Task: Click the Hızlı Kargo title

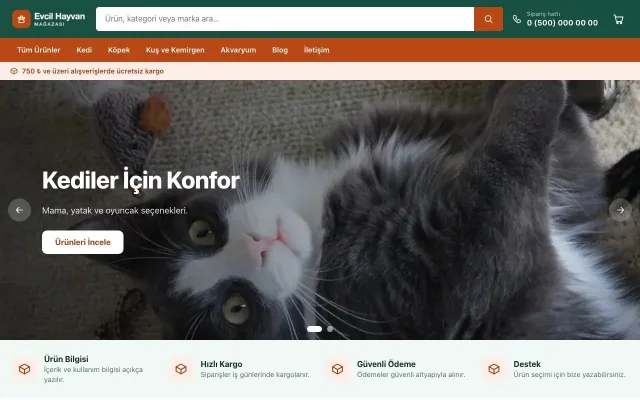Action: 221,364
